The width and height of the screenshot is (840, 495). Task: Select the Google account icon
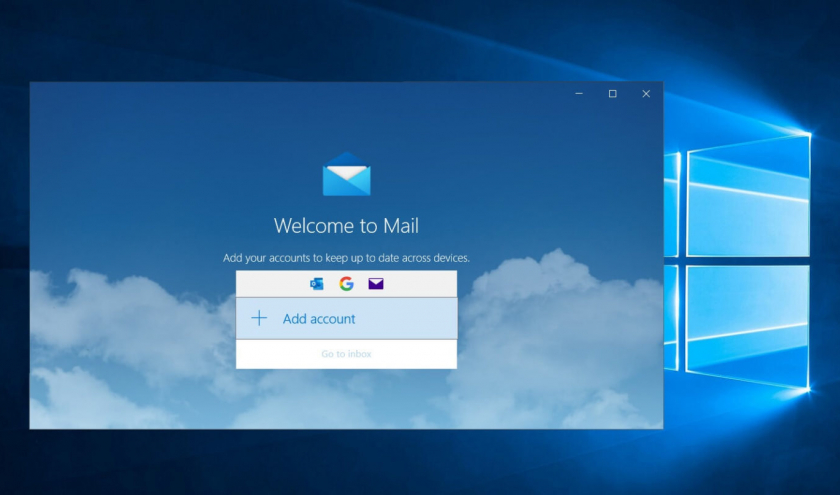point(346,284)
